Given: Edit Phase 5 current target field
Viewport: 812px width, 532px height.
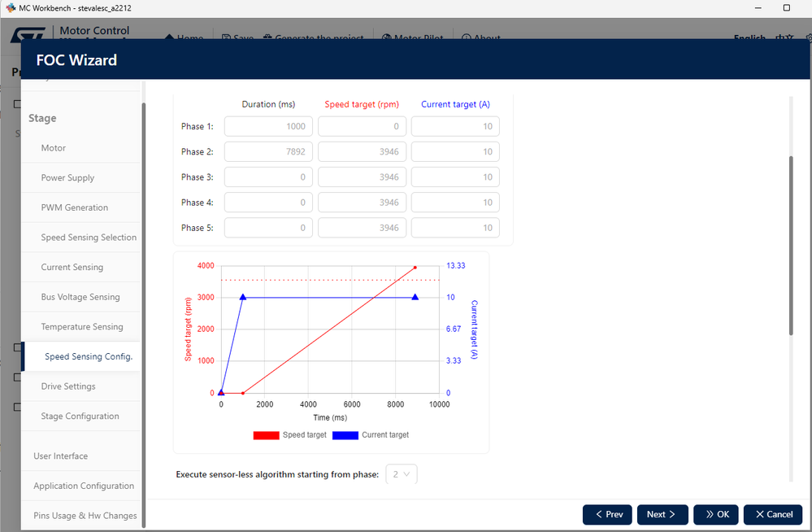Looking at the screenshot, I should 455,228.
